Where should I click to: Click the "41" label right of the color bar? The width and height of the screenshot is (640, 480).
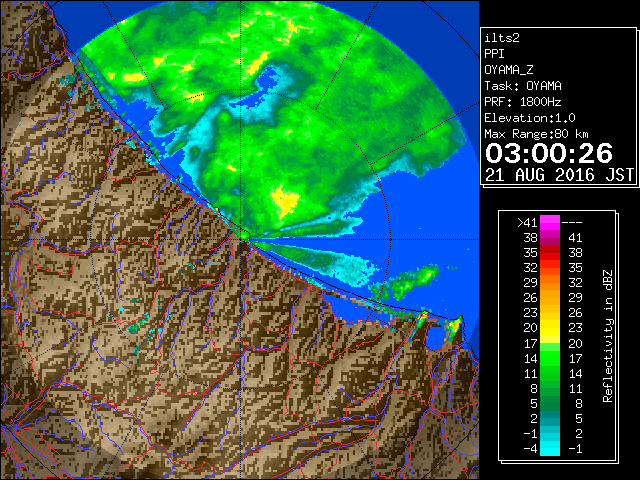click(x=575, y=238)
